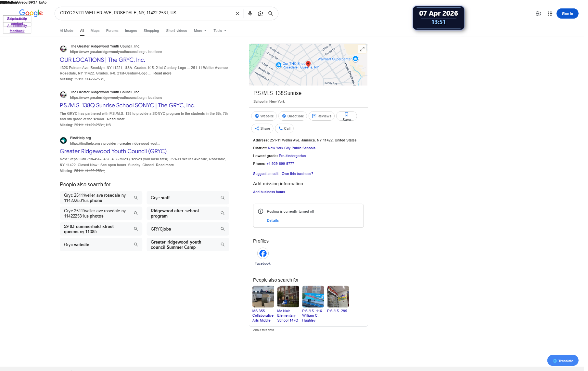The image size is (588, 371).
Task: Open Google apps grid
Action: pyautogui.click(x=550, y=14)
